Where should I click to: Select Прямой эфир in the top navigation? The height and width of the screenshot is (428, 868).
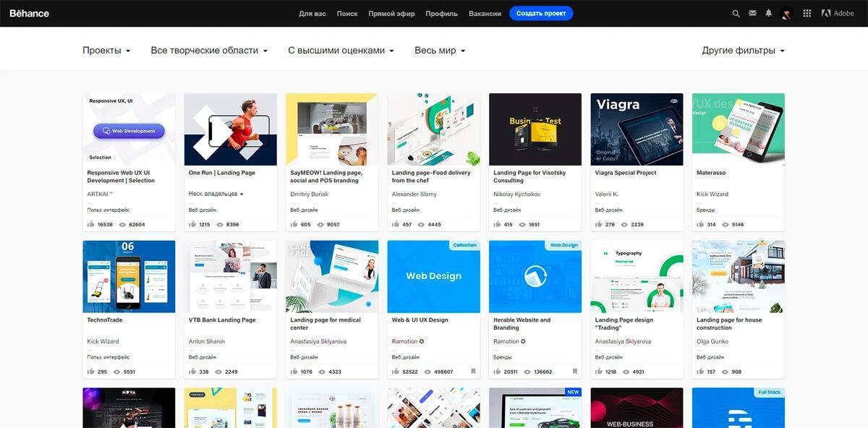[391, 14]
